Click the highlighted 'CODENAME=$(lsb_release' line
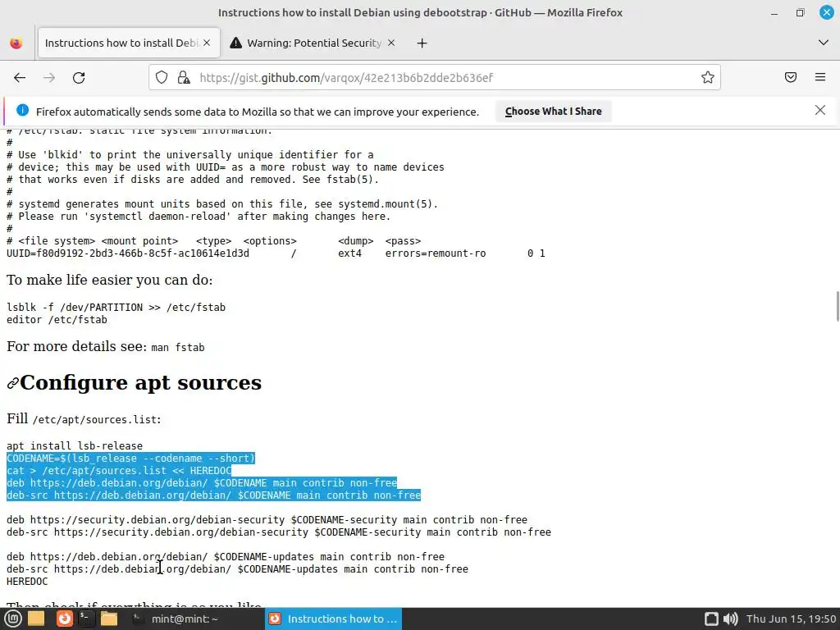This screenshot has height=630, width=840. click(130, 458)
